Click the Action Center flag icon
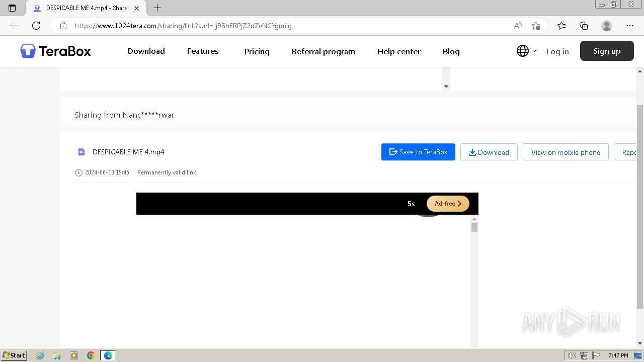Image resolution: width=644 pixels, height=362 pixels. 596,355
